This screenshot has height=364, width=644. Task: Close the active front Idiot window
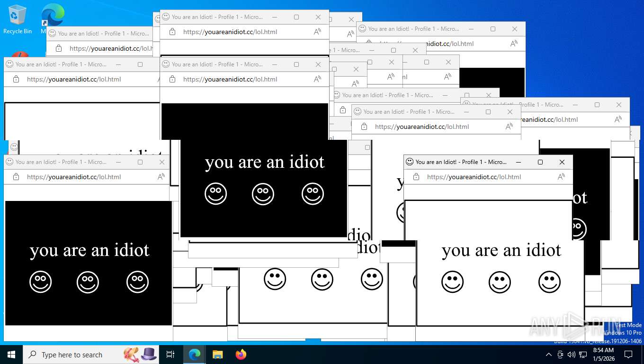562,162
